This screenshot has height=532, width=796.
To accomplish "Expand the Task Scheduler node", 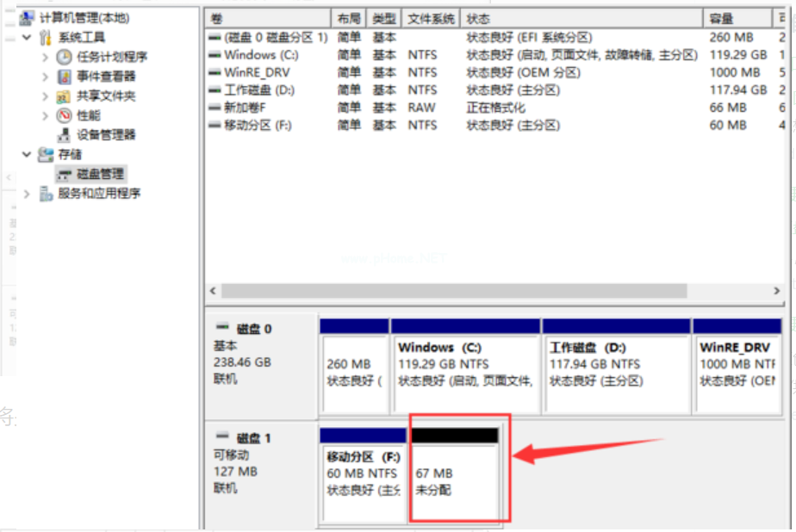I will (x=45, y=57).
